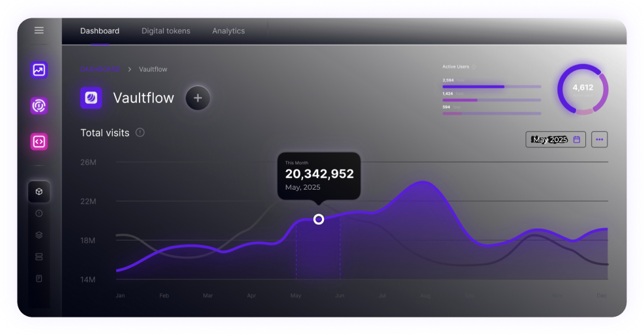Image resolution: width=644 pixels, height=335 pixels.
Task: Switch to the Analytics tab
Action: click(228, 31)
